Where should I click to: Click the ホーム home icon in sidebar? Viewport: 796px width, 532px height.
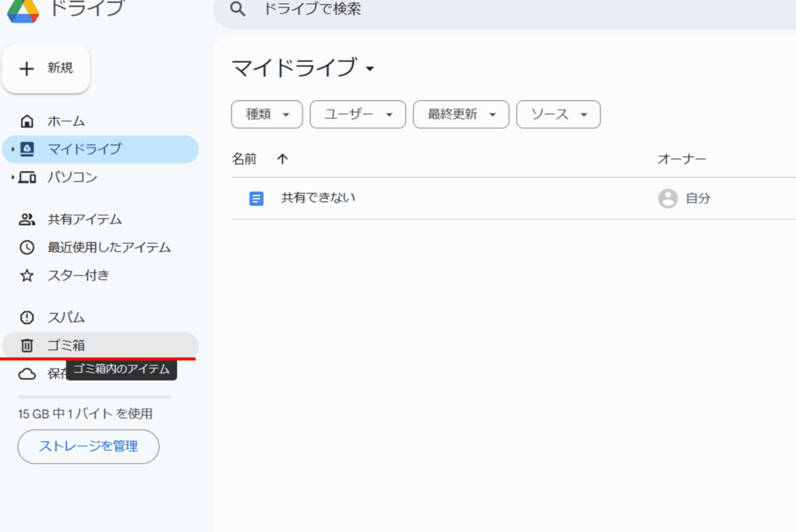(x=27, y=121)
